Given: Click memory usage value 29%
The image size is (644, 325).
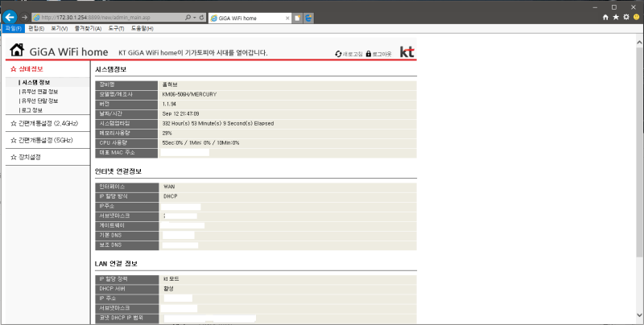Looking at the screenshot, I should 167,134.
